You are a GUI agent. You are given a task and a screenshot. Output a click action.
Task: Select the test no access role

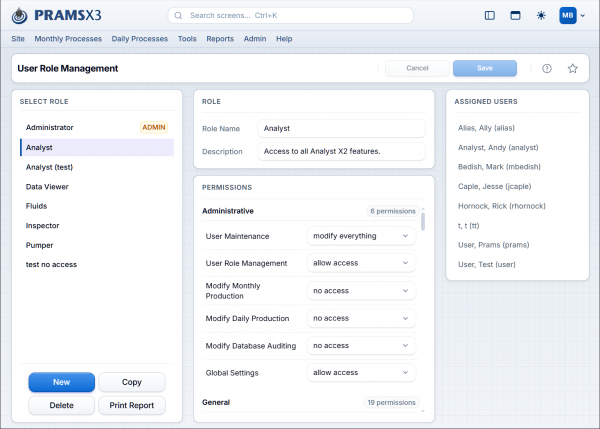(97, 264)
